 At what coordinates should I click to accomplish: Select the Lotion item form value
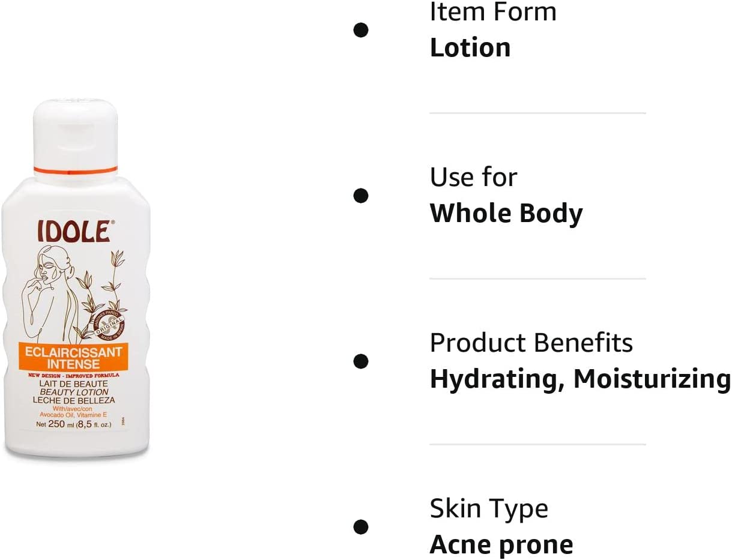(470, 48)
